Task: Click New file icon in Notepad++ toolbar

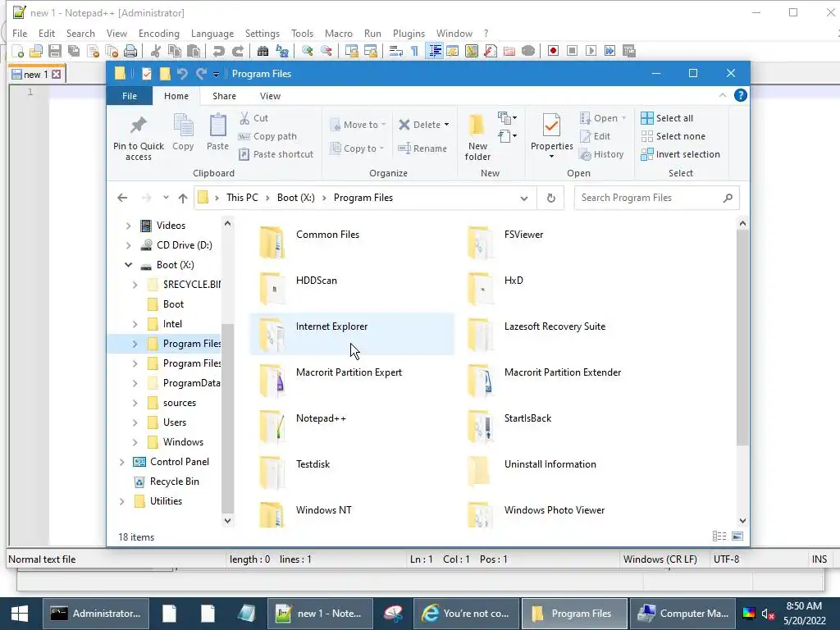Action: coord(18,51)
